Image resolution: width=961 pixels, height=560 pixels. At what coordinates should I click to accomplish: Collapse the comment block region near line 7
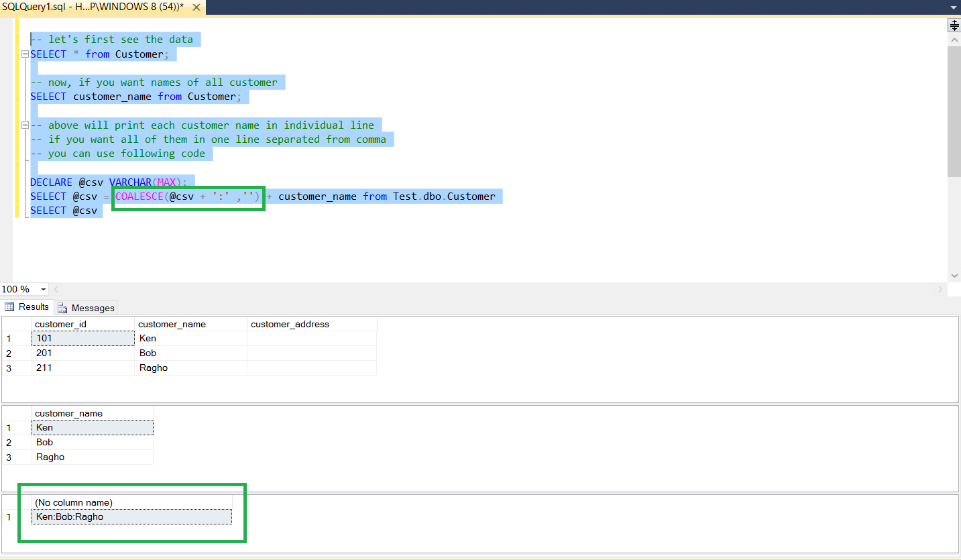tap(24, 125)
